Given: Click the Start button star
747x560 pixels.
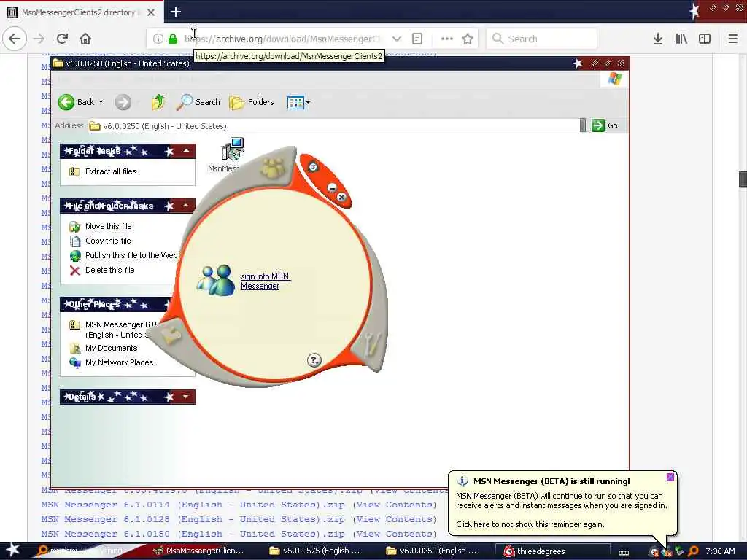Looking at the screenshot, I should pyautogui.click(x=13, y=551).
